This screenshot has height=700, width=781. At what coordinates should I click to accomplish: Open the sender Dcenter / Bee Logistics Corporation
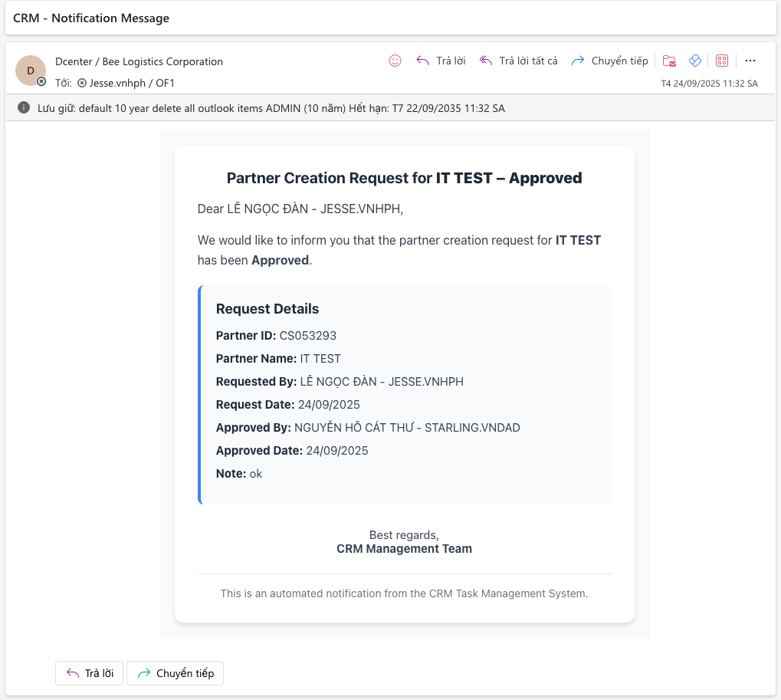138,61
